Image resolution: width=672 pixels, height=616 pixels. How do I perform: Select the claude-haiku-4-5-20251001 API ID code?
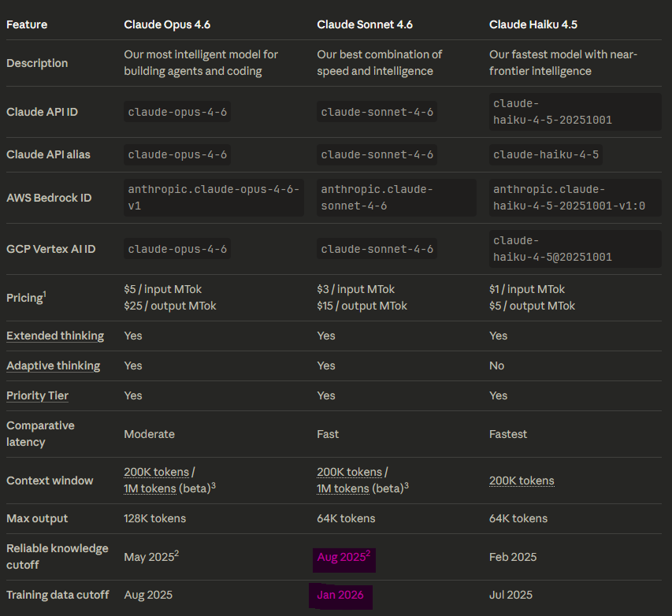coord(575,112)
